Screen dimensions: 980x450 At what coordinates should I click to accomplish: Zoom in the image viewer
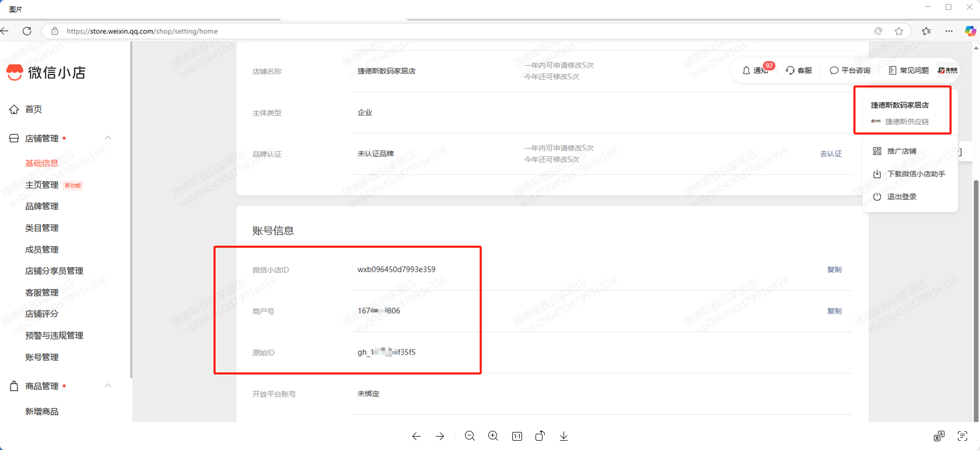[494, 436]
